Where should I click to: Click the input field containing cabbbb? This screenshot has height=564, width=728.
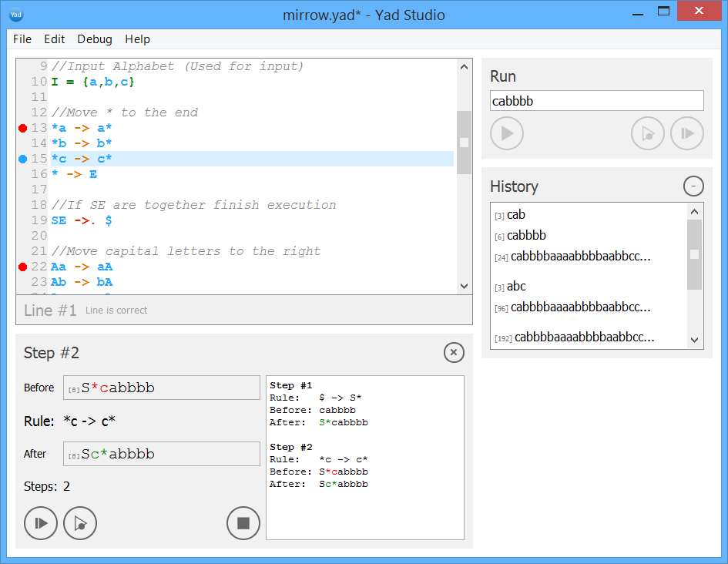597,100
